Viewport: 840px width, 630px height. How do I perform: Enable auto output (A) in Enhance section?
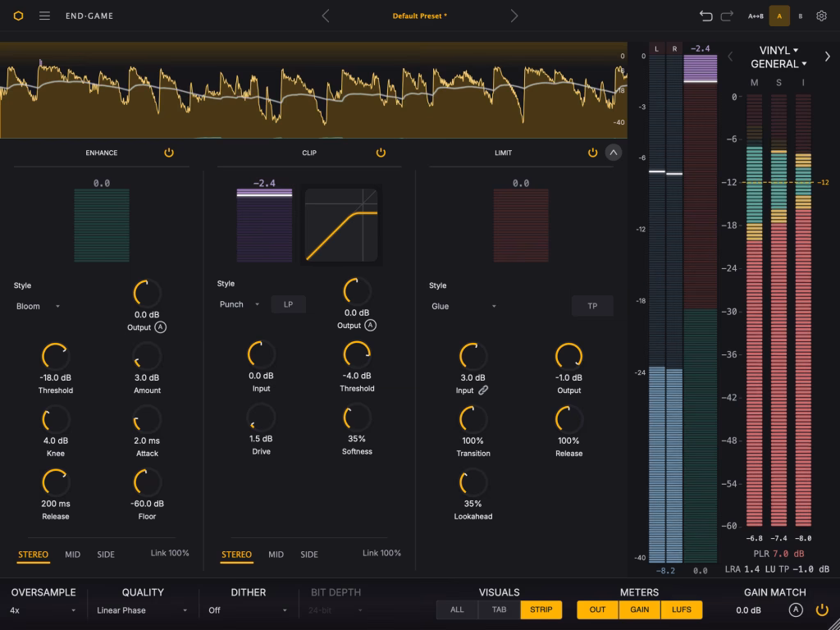(x=160, y=327)
